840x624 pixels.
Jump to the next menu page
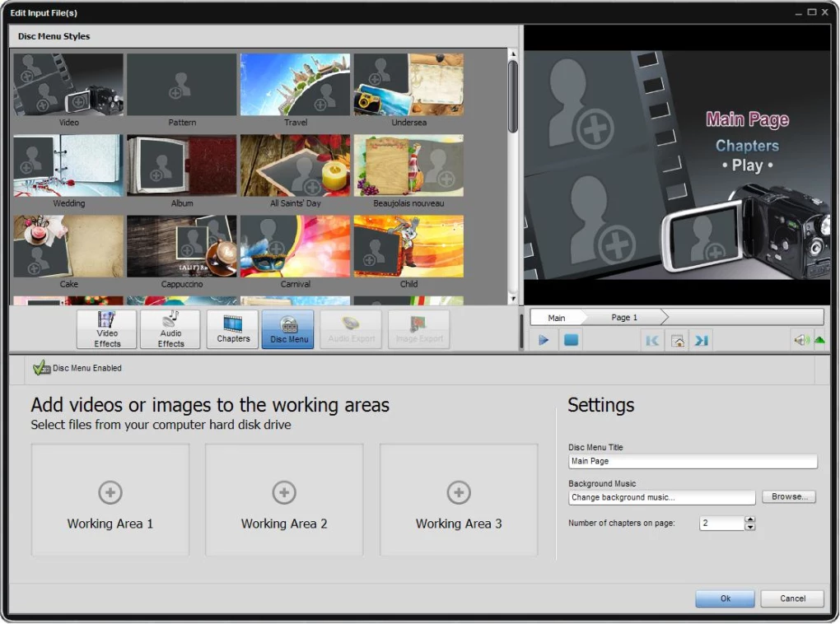[x=701, y=339]
